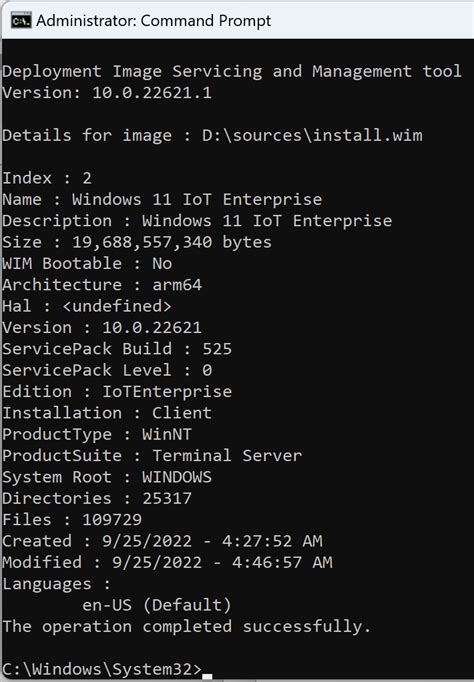Click the 'Administrator: Command Prompt' window title
This screenshot has height=682, width=474.
click(x=154, y=20)
